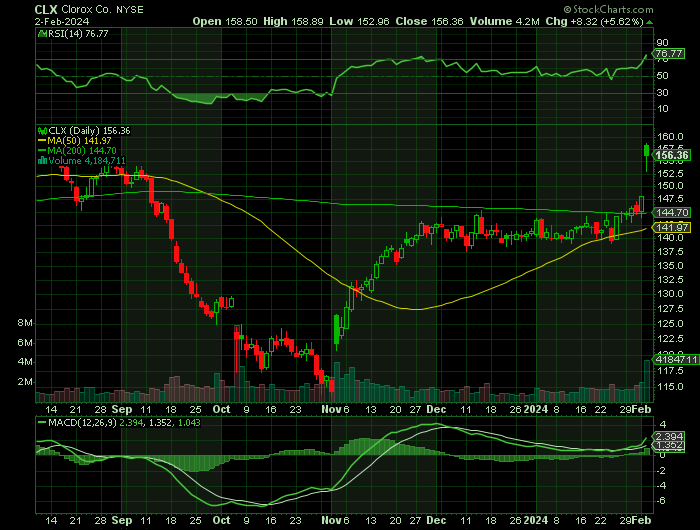This screenshot has width=700, height=530.
Task: Click the boxed 156.36 last-price axis label
Action: (671, 155)
